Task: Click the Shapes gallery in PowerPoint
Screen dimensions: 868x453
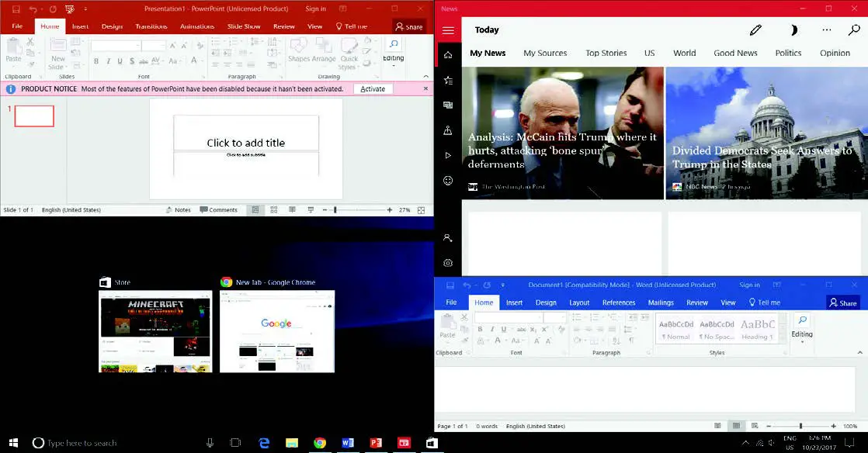Action: (x=299, y=51)
